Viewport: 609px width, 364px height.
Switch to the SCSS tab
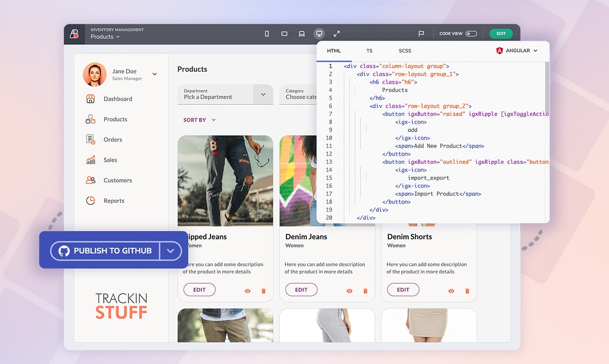[x=405, y=51]
